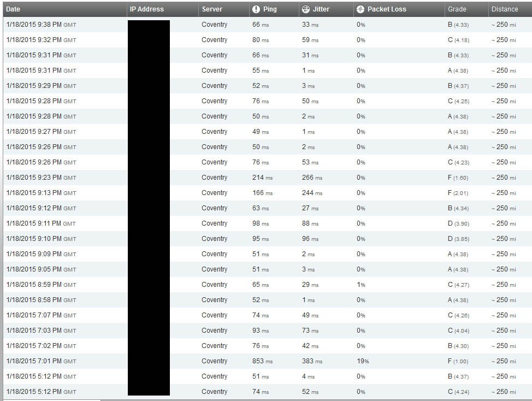
Task: Click the C (4.23) grade cell
Action: pos(458,162)
